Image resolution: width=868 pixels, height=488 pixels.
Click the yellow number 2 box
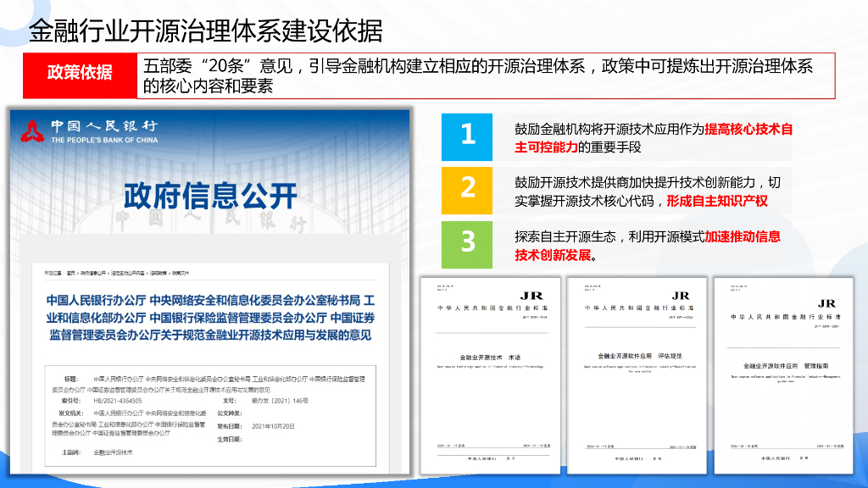(x=467, y=191)
